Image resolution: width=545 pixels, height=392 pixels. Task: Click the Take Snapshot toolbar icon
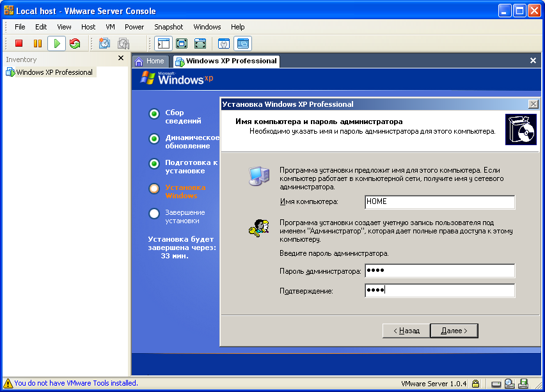104,43
